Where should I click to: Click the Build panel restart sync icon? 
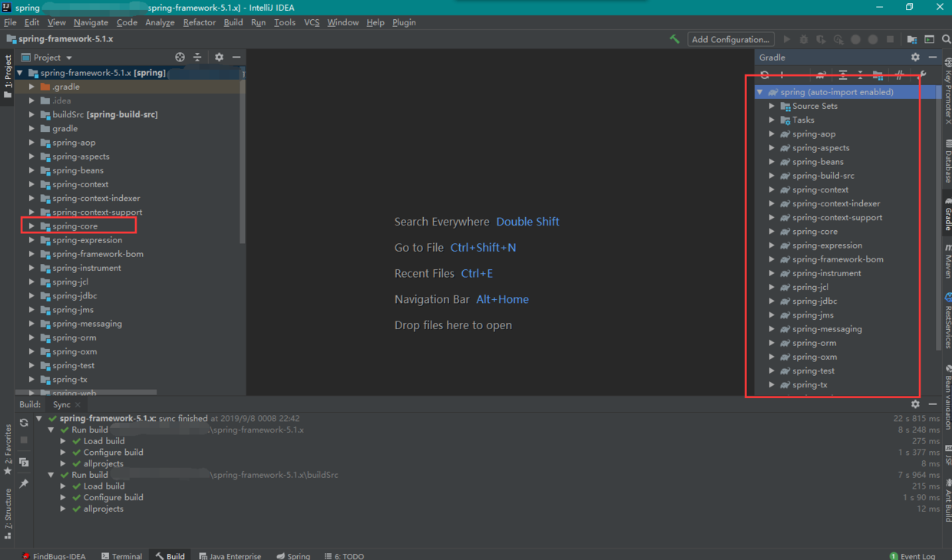click(x=24, y=423)
